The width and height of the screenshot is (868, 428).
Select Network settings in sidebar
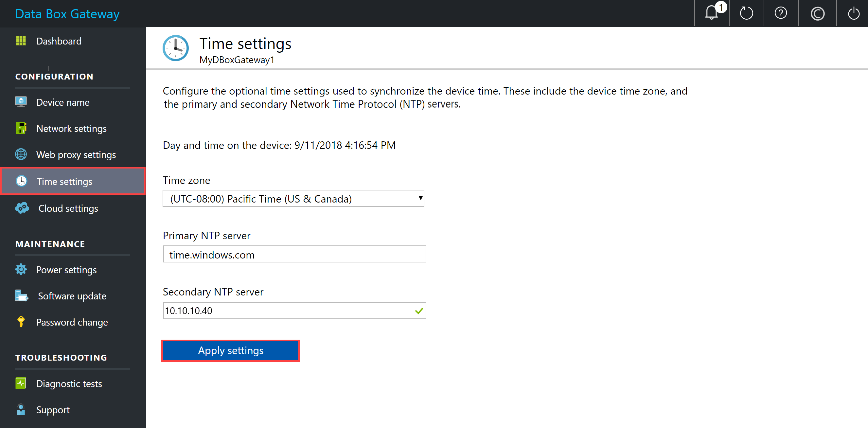tap(72, 129)
